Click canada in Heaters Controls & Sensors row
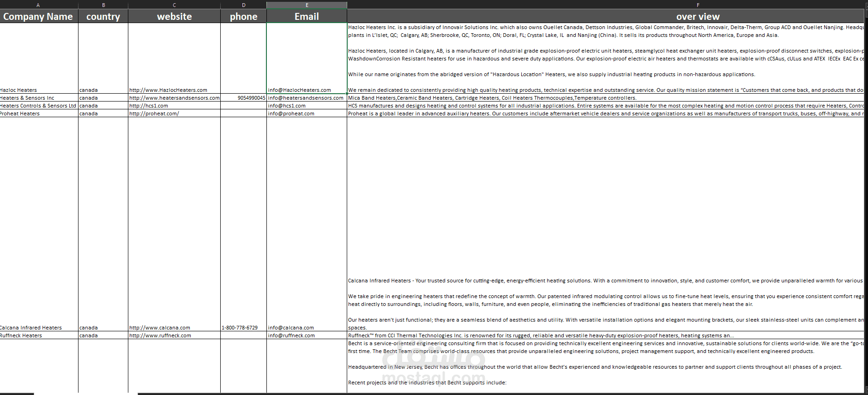This screenshot has height=395, width=868. (103, 106)
